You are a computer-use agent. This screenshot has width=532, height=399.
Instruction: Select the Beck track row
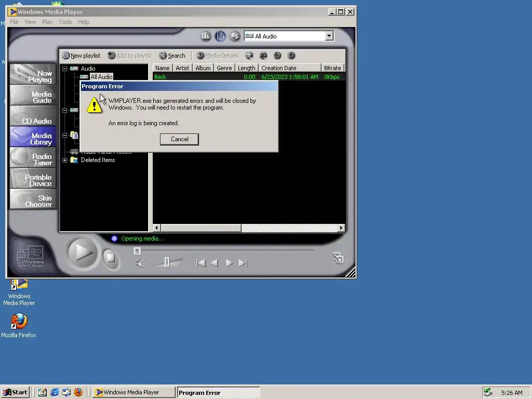coord(249,77)
